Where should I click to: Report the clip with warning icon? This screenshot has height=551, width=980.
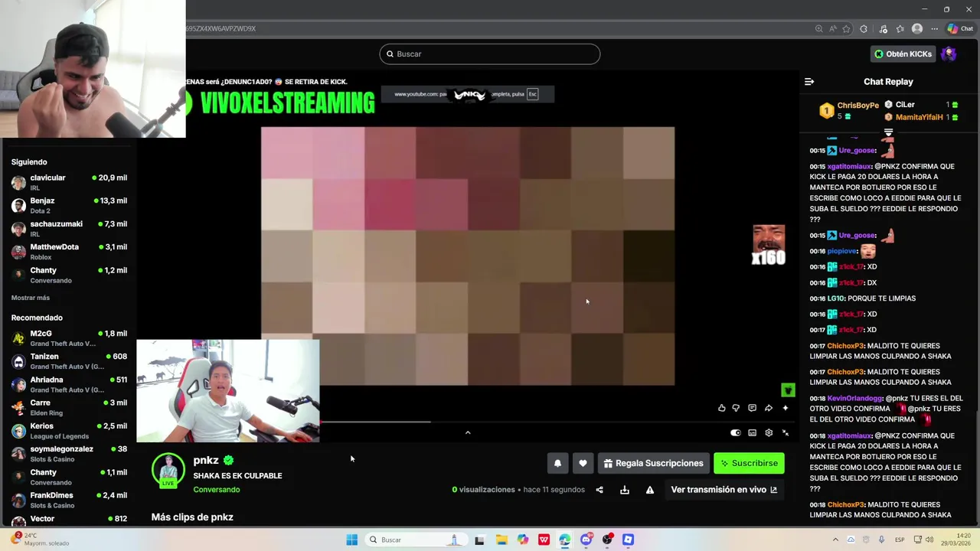coord(650,490)
